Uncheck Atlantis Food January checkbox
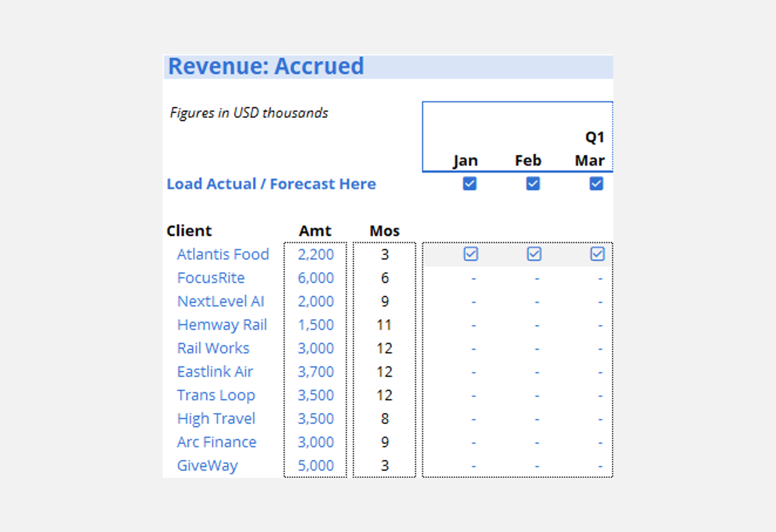Viewport: 776px width, 532px height. click(471, 254)
